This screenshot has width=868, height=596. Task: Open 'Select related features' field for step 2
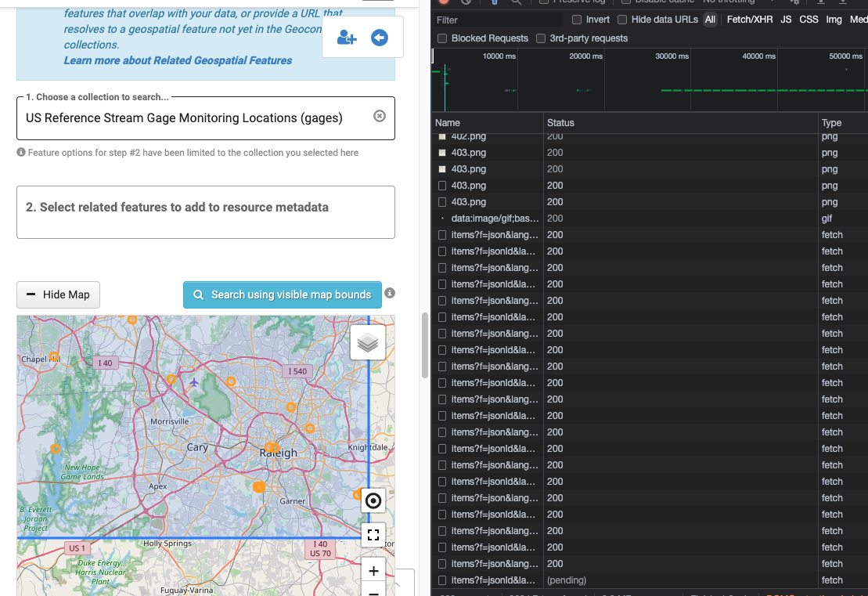tap(205, 212)
